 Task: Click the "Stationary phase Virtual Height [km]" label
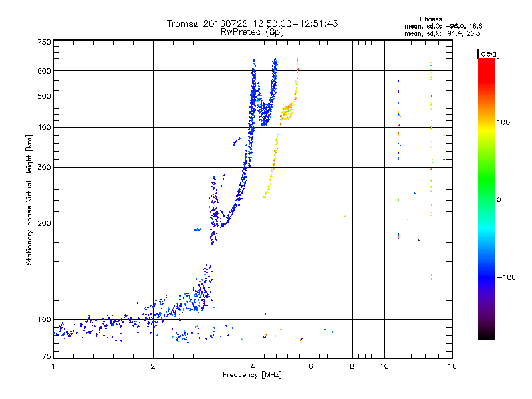tap(29, 199)
